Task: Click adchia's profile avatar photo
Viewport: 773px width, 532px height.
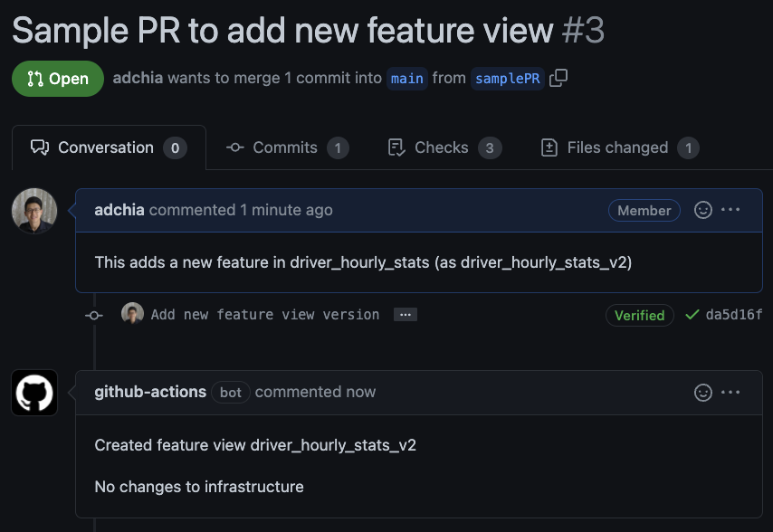Action: (x=34, y=212)
